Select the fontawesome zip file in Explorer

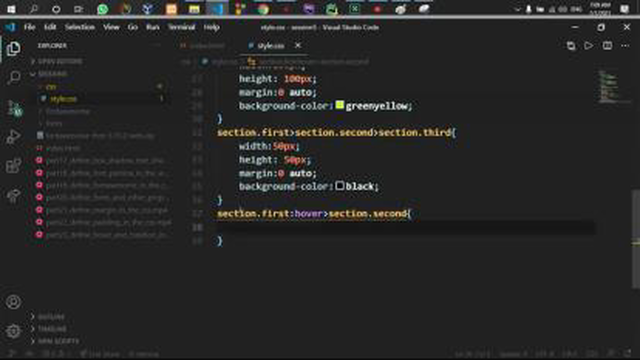click(100, 136)
